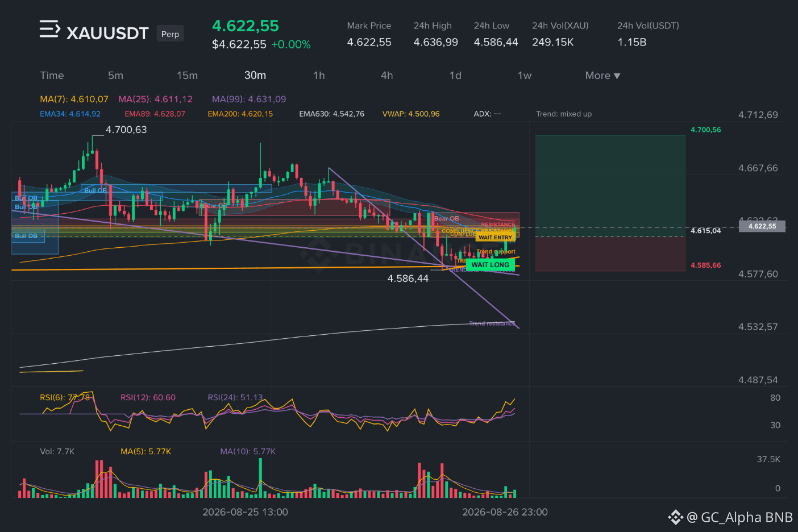Click the MA(99): 4.631,09 indicator label
Viewport: 798px width, 532px height.
249,99
